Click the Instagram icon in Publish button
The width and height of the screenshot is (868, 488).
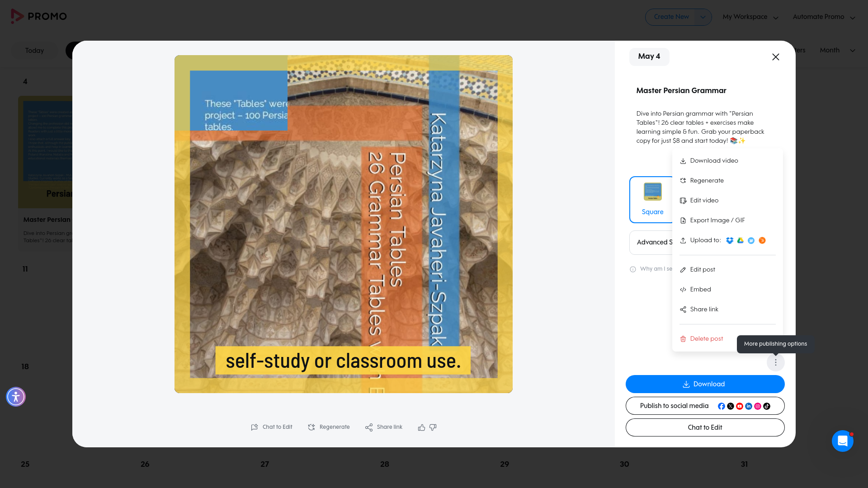coord(758,406)
